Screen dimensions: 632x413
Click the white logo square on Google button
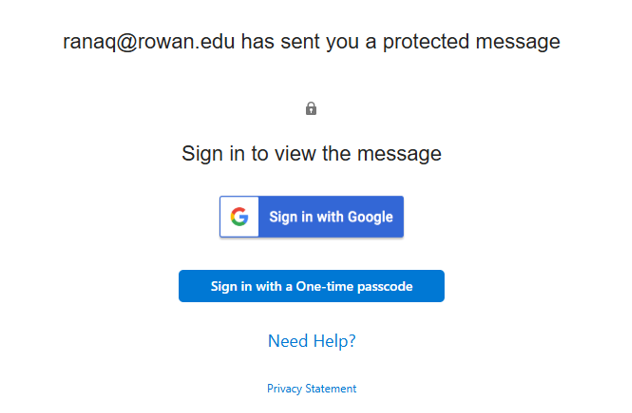click(x=240, y=217)
